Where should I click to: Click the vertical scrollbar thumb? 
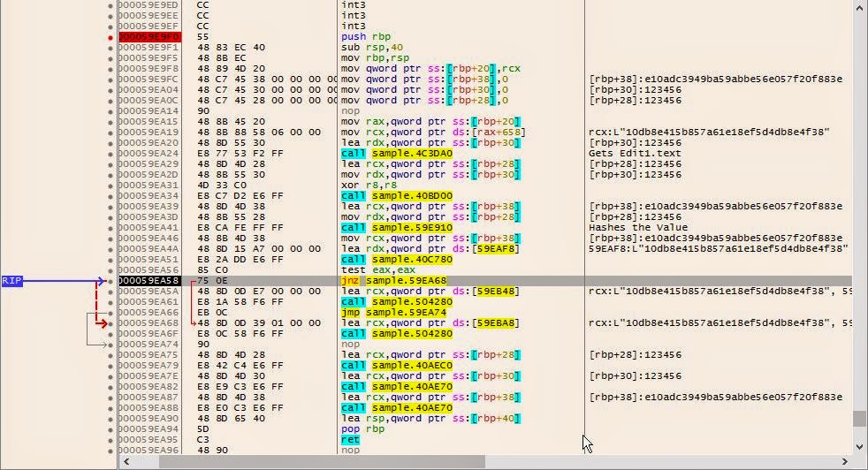click(x=860, y=419)
